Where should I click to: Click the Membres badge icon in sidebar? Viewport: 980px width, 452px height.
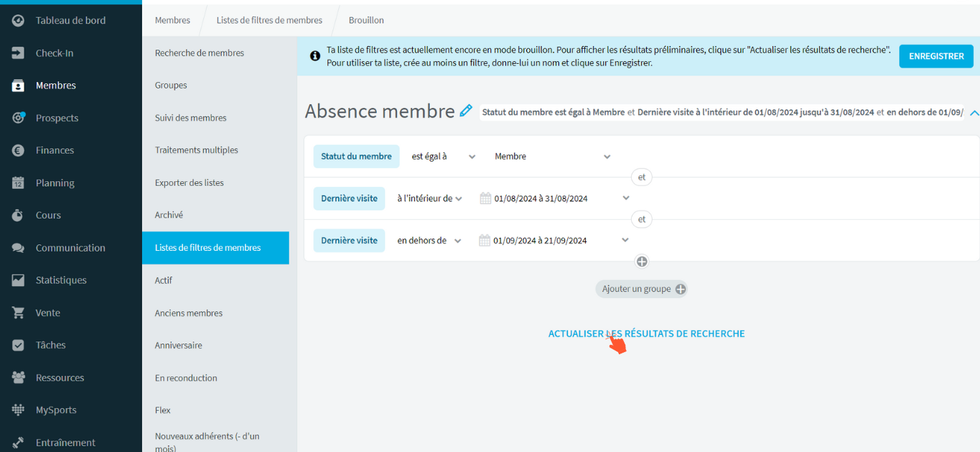click(x=18, y=86)
